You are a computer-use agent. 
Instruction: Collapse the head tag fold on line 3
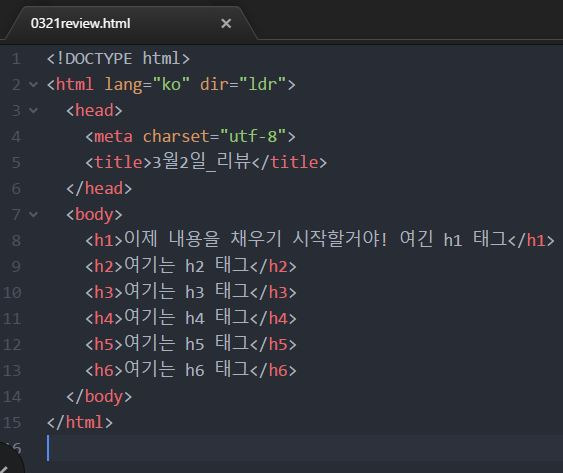click(33, 110)
